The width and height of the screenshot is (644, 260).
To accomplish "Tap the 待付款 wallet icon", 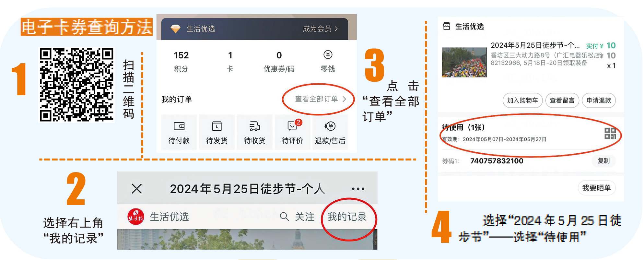I will click(179, 126).
